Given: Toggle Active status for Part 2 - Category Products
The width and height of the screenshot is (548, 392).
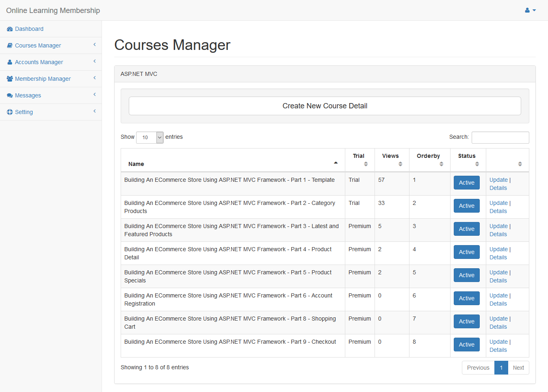Looking at the screenshot, I should [x=467, y=206].
